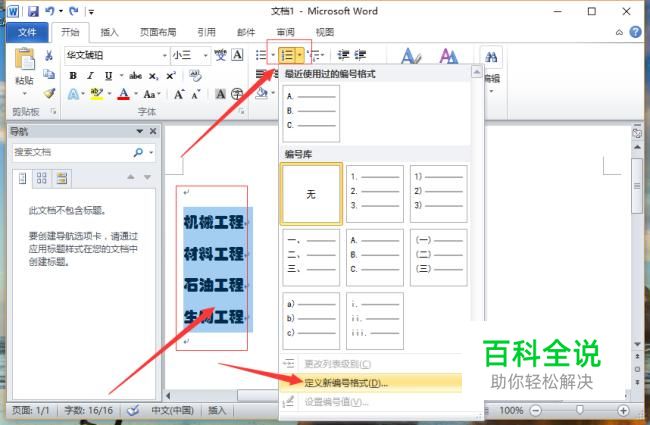Click the numbering list button
Image resolution: width=650 pixels, height=425 pixels.
286,55
